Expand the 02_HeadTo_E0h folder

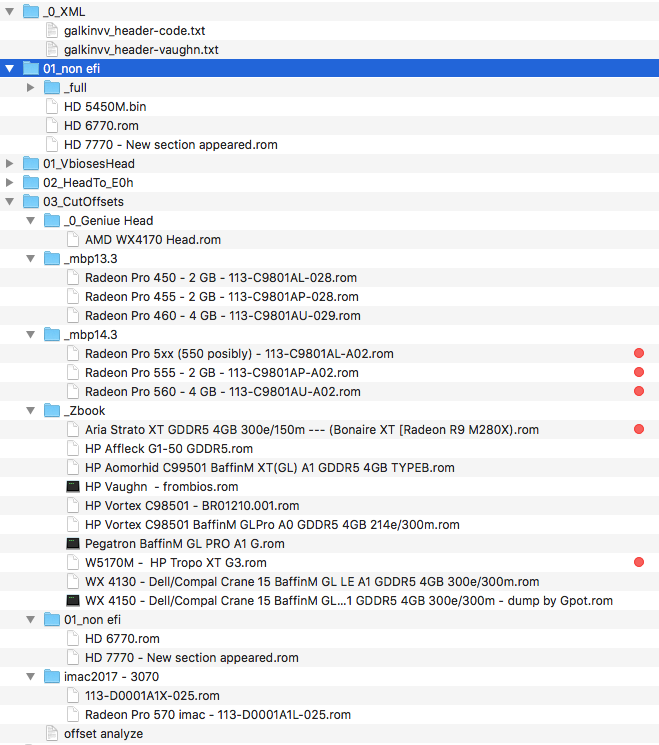10,182
